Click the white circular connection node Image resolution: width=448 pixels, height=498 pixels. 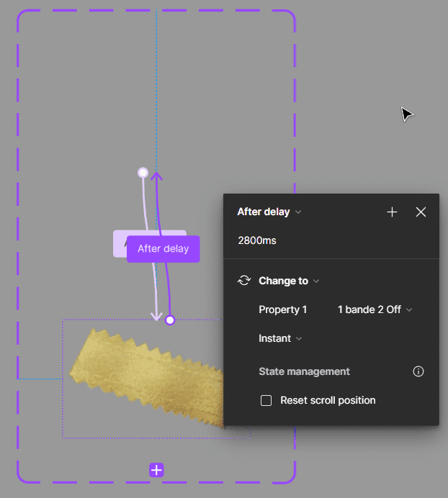point(143,173)
